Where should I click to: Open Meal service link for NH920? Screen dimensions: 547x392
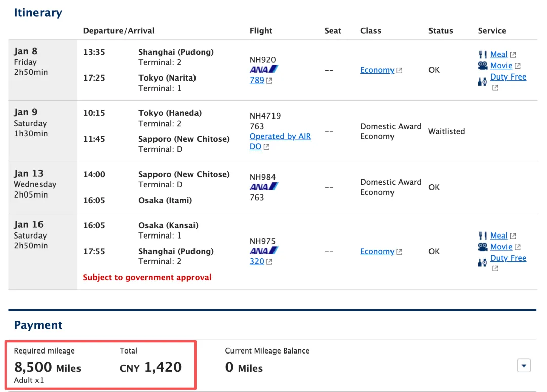[499, 54]
